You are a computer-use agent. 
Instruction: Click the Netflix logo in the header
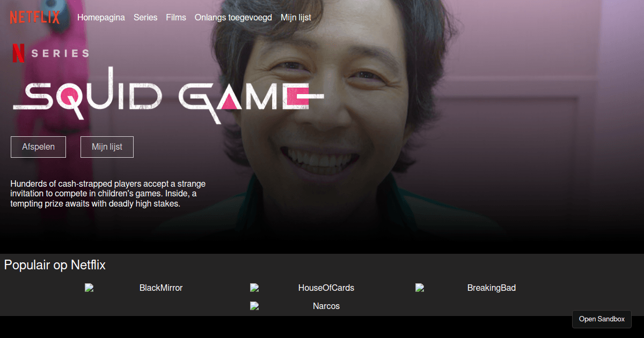click(x=34, y=17)
